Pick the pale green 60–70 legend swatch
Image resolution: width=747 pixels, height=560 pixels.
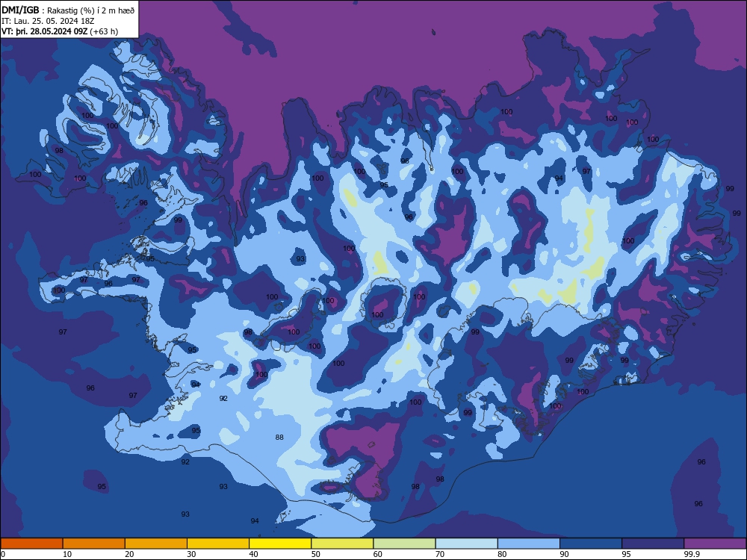[x=404, y=544]
